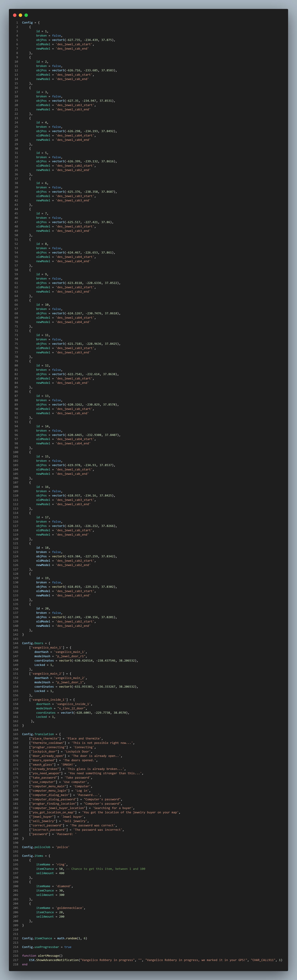297x980 pixels.
Task: Click the itemName = 'diamond' line
Action: [54, 886]
